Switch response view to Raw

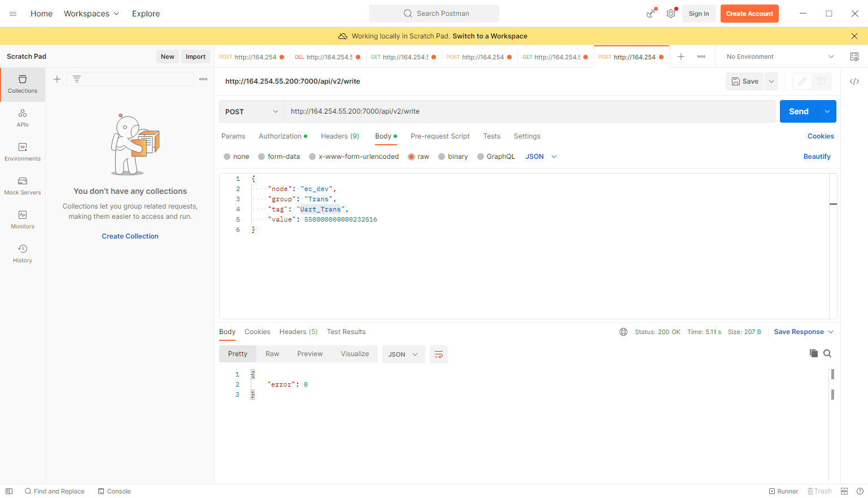[x=272, y=354]
